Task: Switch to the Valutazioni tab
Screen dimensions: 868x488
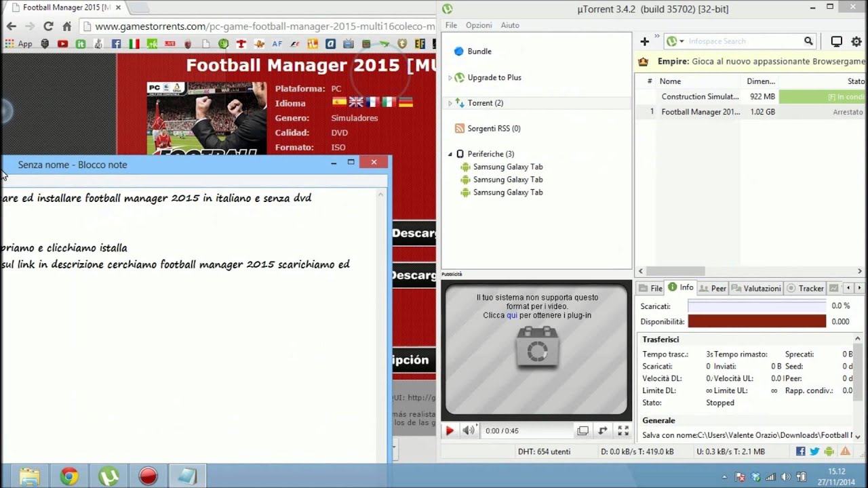Action: (x=756, y=288)
